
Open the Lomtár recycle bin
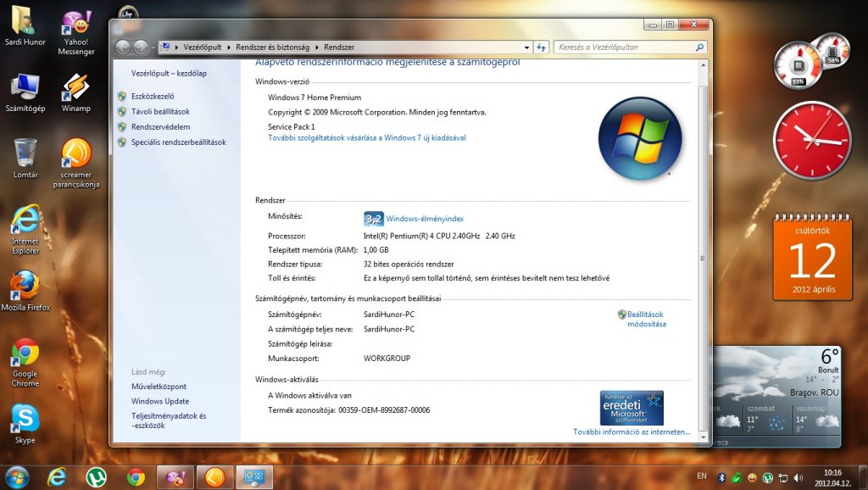coord(25,159)
